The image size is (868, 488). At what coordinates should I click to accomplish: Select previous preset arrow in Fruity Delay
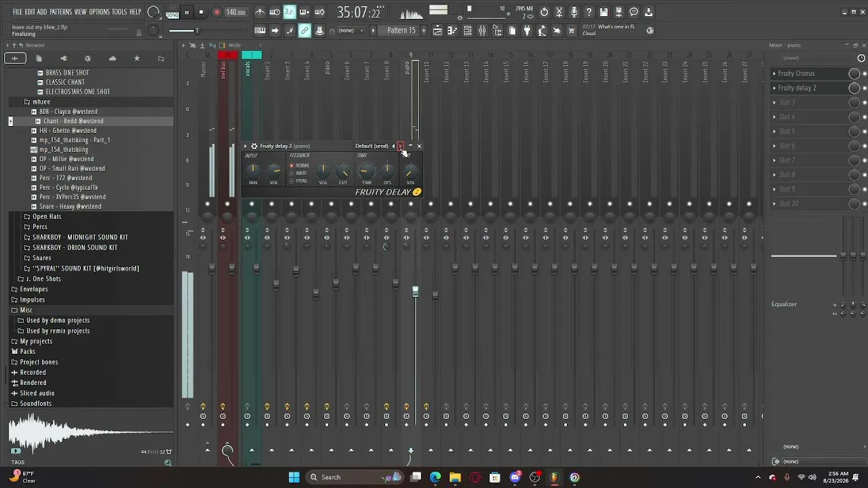(393, 146)
